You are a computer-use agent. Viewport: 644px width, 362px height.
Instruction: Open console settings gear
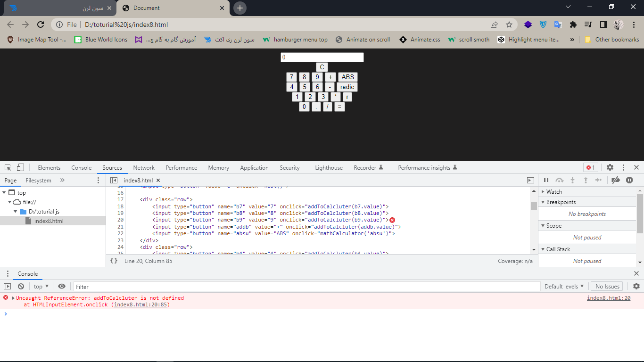point(636,286)
